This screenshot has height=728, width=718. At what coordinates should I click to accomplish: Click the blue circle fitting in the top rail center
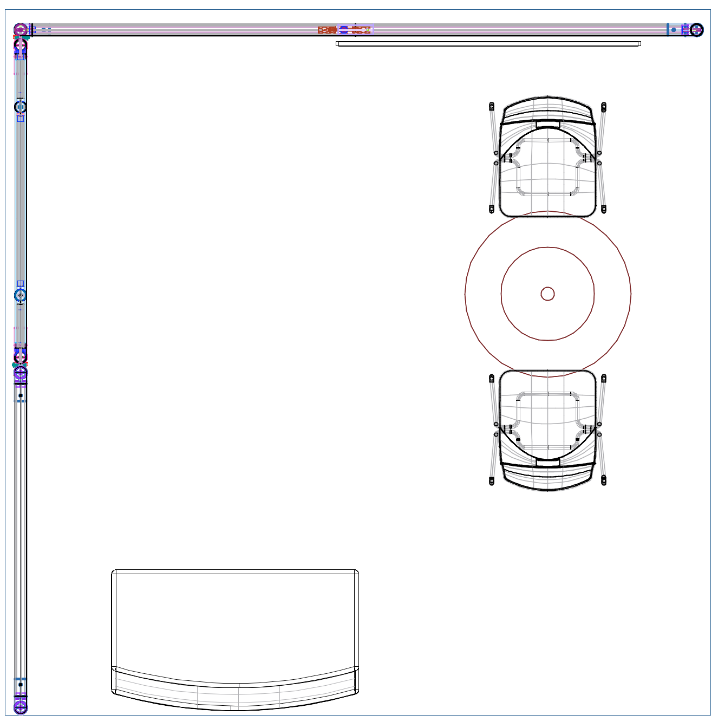click(344, 30)
